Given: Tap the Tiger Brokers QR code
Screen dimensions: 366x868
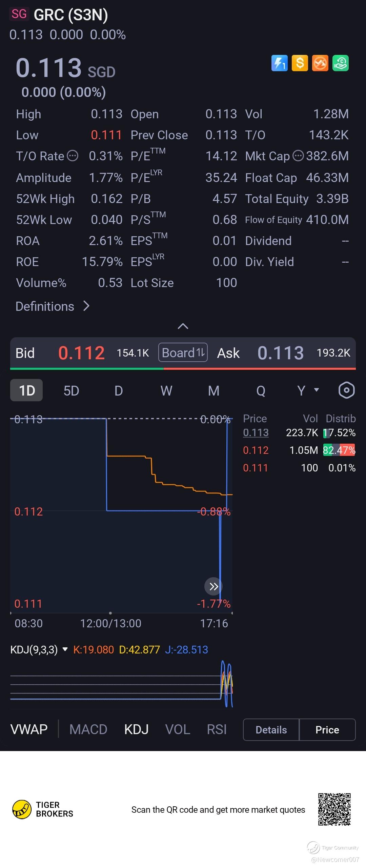Looking at the screenshot, I should point(334,809).
